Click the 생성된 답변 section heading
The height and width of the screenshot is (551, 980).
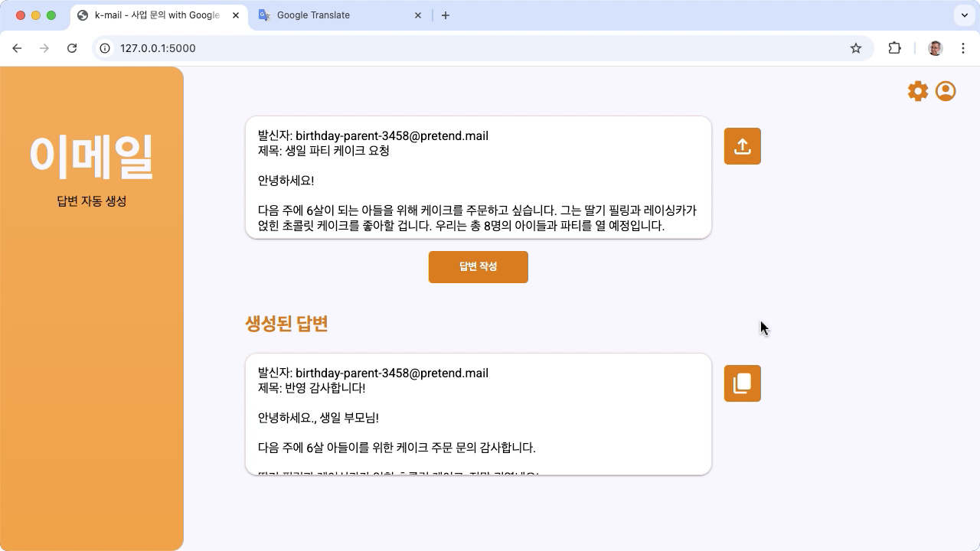click(x=286, y=323)
